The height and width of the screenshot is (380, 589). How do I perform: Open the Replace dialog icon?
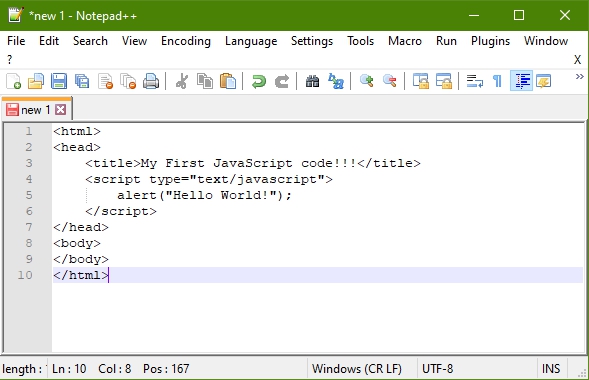336,81
